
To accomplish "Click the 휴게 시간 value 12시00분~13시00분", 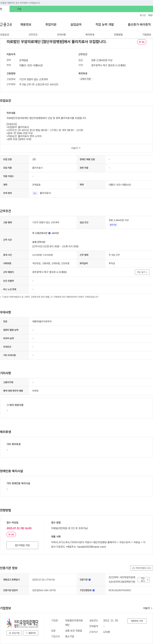I will pyautogui.click(x=43, y=255).
